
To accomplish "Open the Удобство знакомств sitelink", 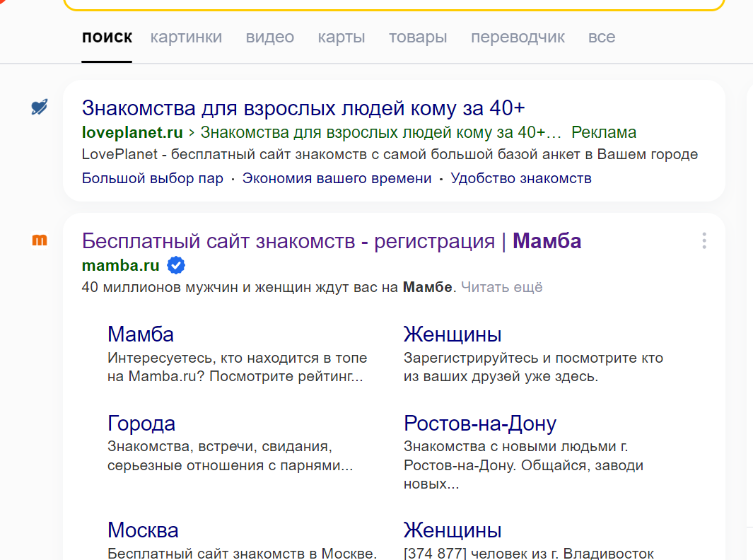I will pyautogui.click(x=520, y=178).
